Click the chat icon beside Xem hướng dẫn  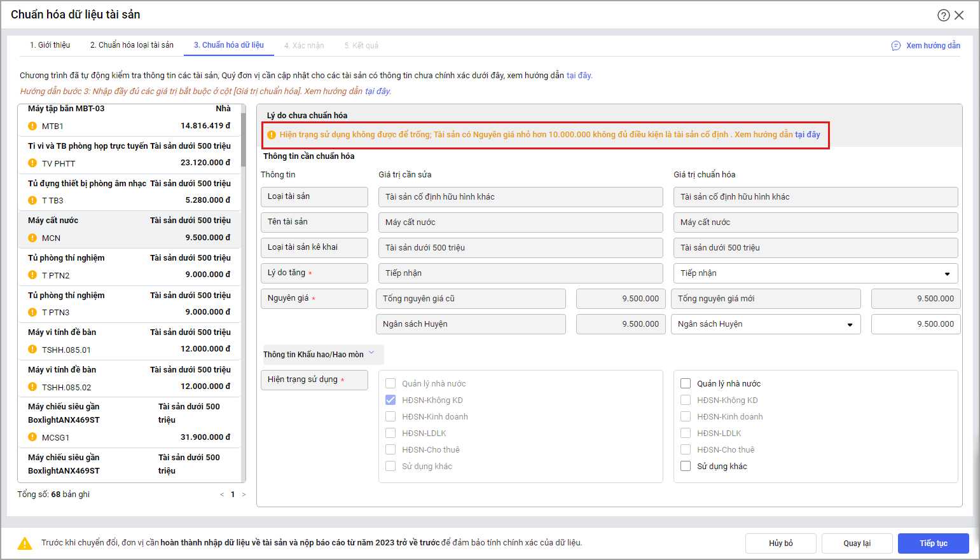tap(895, 46)
